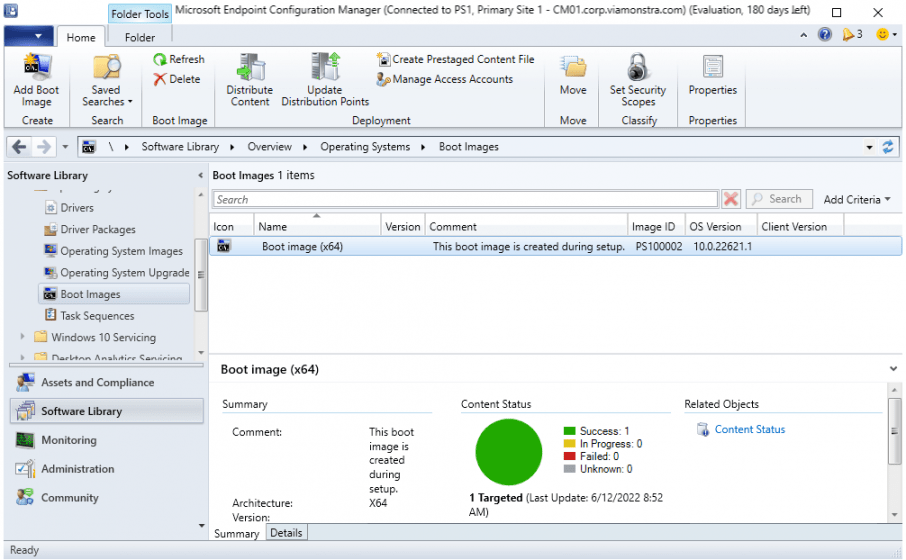The image size is (906, 560).
Task: Click Boot Images in breadcrumb path
Action: tap(469, 147)
